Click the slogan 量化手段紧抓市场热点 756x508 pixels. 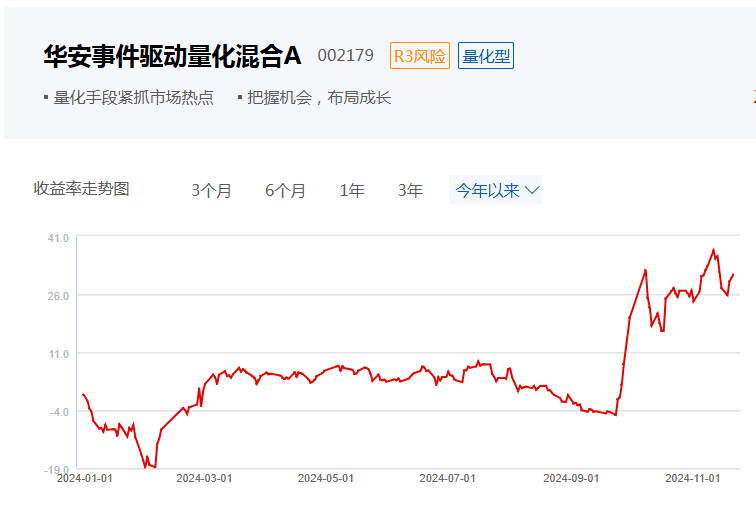pos(133,98)
